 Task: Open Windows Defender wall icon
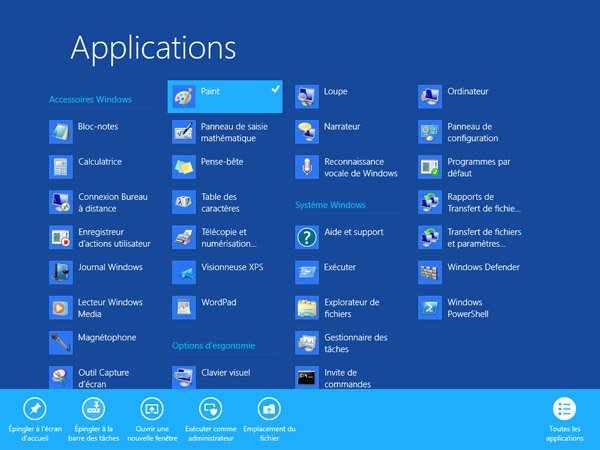click(x=430, y=273)
